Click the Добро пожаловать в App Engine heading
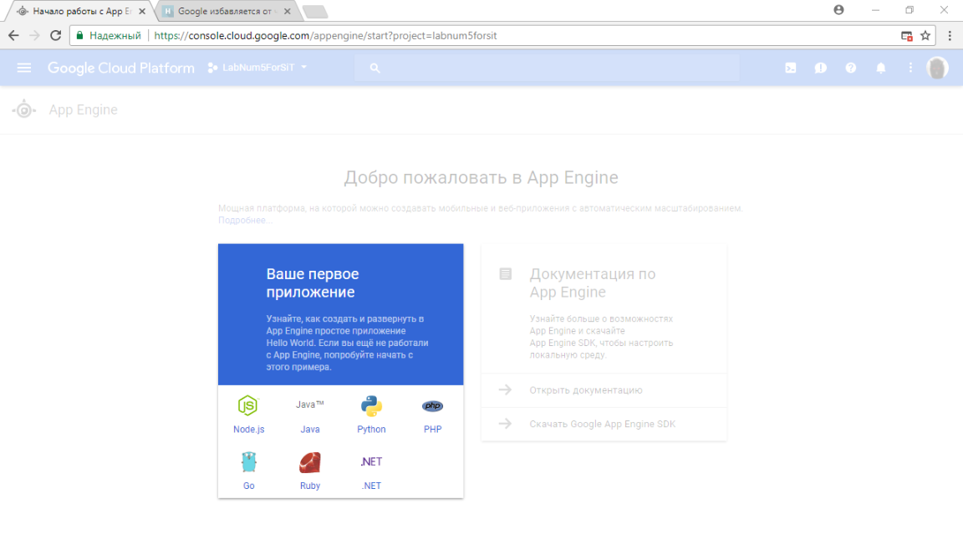 pyautogui.click(x=481, y=177)
